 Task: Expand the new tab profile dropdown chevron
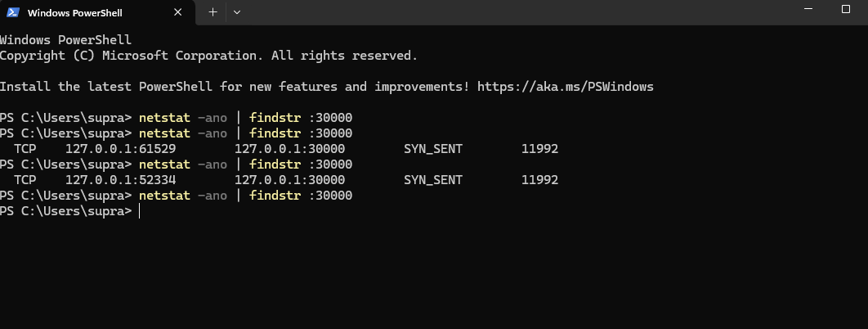tap(237, 12)
